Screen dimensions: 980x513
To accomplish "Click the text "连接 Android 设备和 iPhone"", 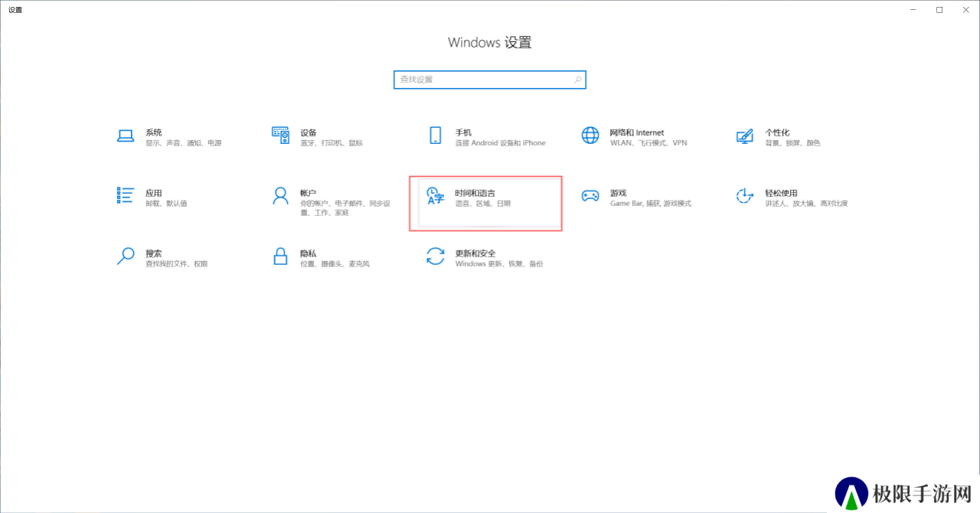I will click(x=501, y=143).
